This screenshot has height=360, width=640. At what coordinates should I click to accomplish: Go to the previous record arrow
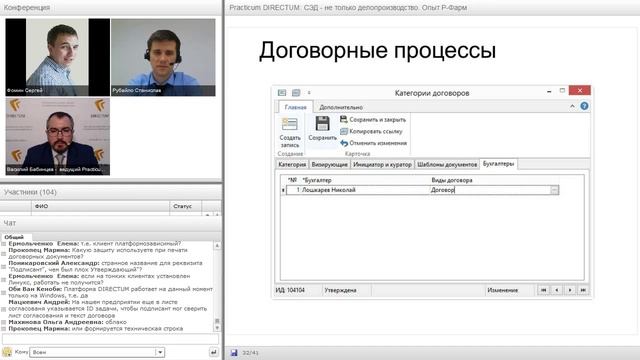pos(557,290)
